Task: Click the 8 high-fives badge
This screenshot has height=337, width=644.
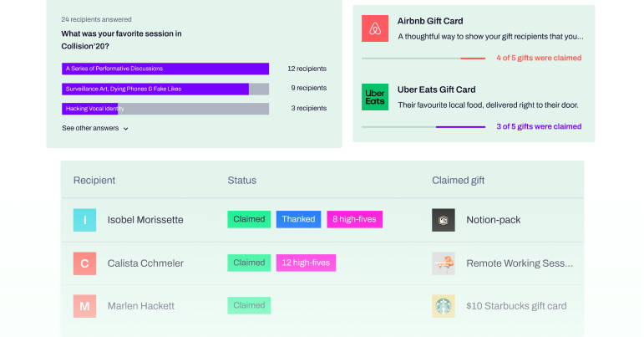Action: click(x=354, y=219)
